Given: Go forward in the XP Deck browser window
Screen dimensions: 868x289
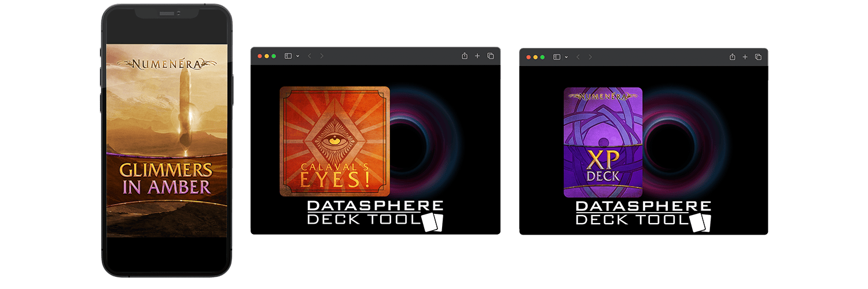Looking at the screenshot, I should [590, 57].
